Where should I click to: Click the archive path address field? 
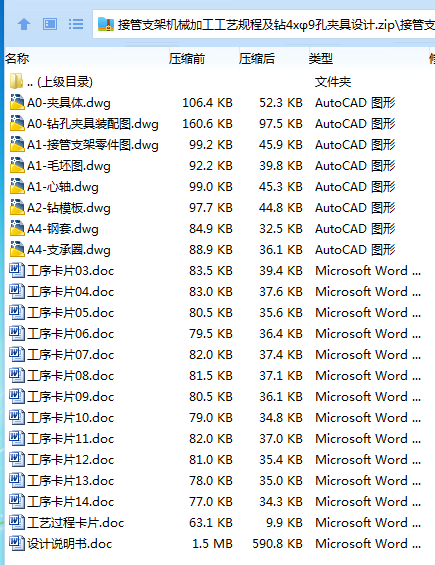coord(264,25)
